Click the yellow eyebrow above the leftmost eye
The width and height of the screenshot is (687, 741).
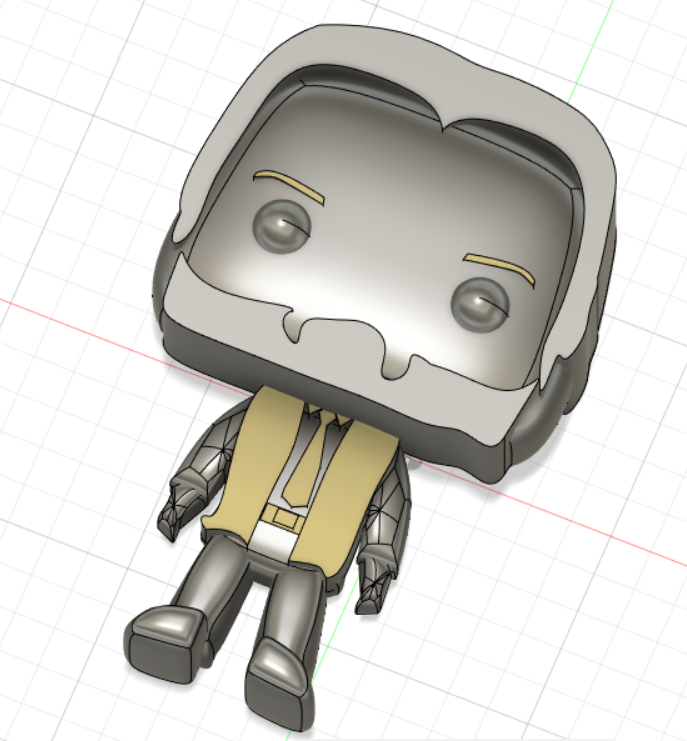(289, 185)
